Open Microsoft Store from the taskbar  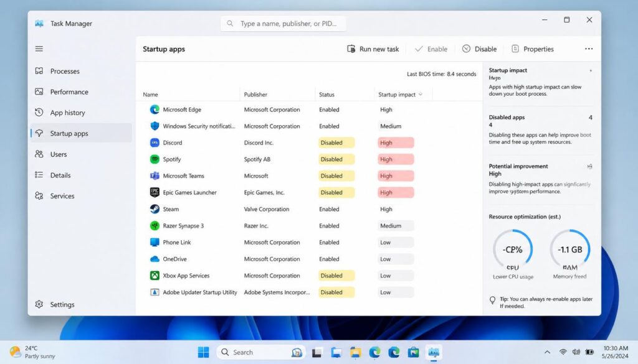tap(414, 352)
